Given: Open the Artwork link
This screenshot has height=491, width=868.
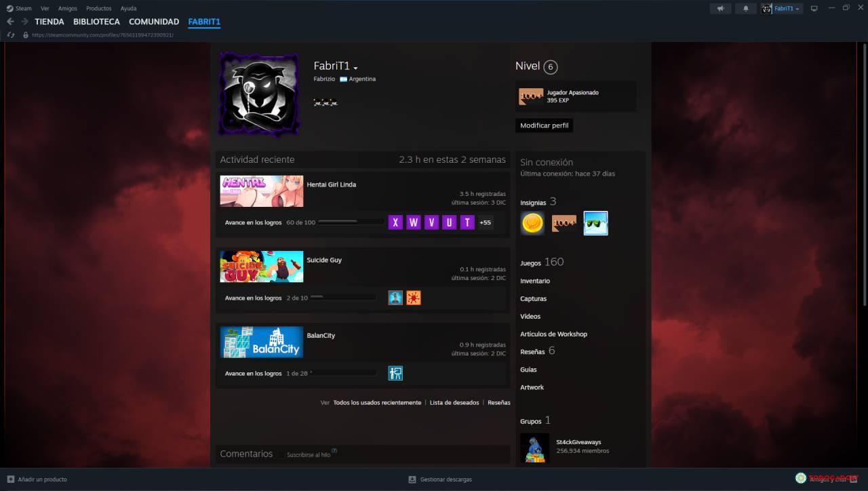Looking at the screenshot, I should 532,387.
